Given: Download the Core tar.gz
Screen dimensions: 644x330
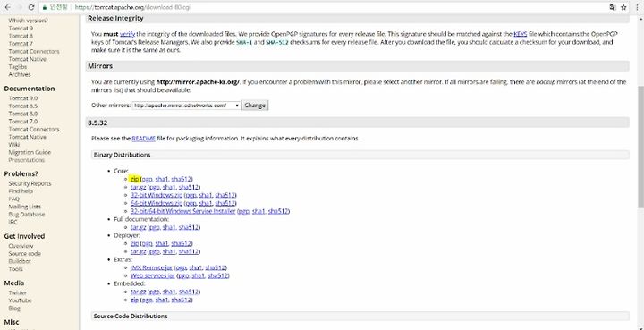Looking at the screenshot, I should pyautogui.click(x=138, y=187).
